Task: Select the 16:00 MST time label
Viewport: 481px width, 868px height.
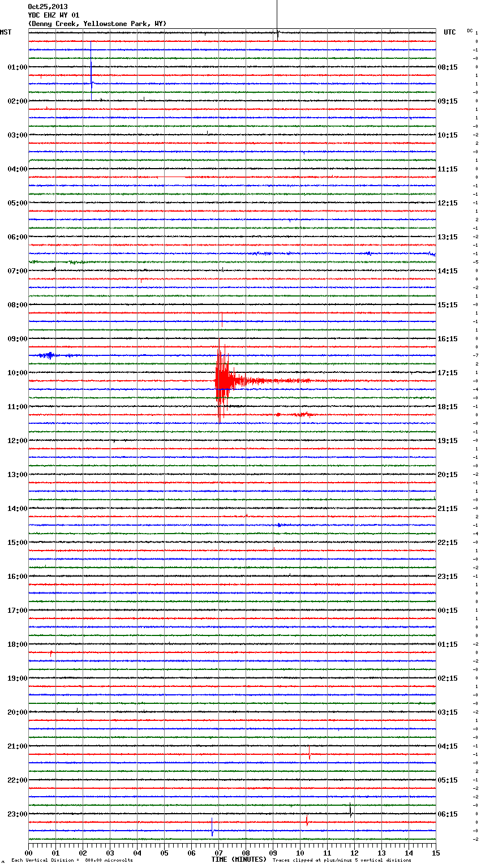Action: [x=18, y=577]
